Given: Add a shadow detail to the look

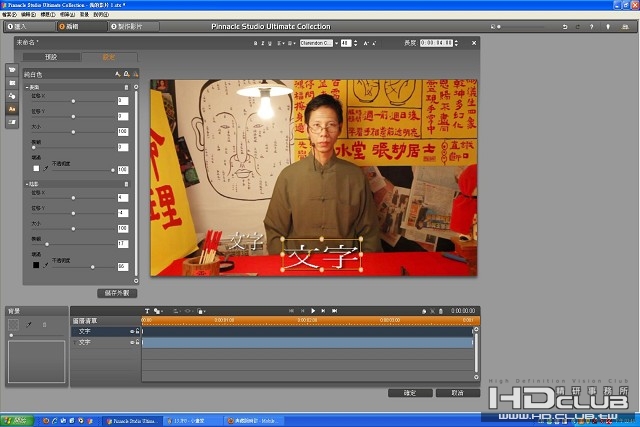Looking at the screenshot, I should 135,74.
